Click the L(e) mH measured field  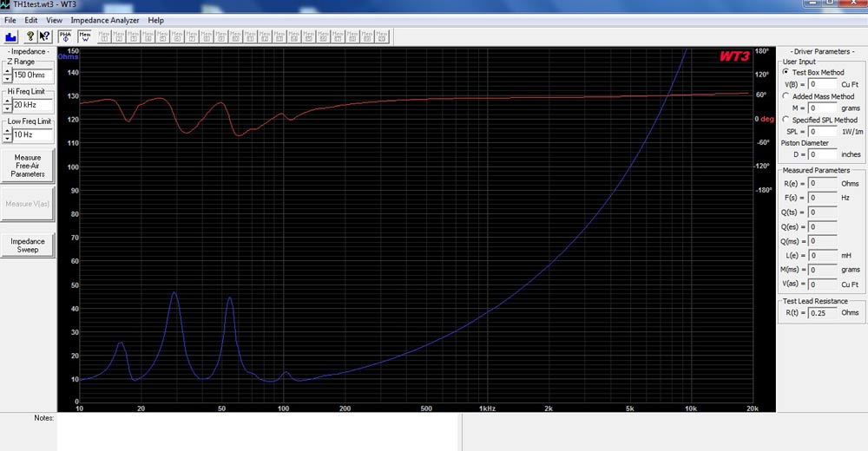(823, 255)
